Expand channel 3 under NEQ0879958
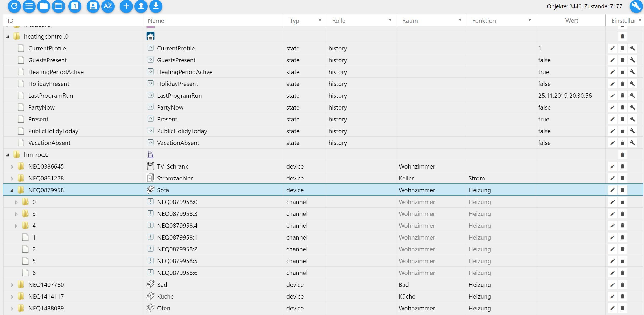The width and height of the screenshot is (644, 315). 16,214
